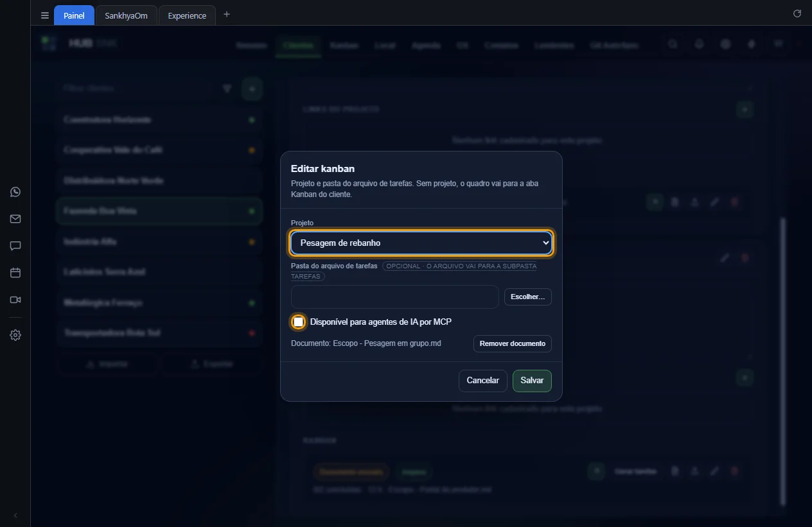Click the Escolher… button
The height and width of the screenshot is (527, 812).
[527, 297]
